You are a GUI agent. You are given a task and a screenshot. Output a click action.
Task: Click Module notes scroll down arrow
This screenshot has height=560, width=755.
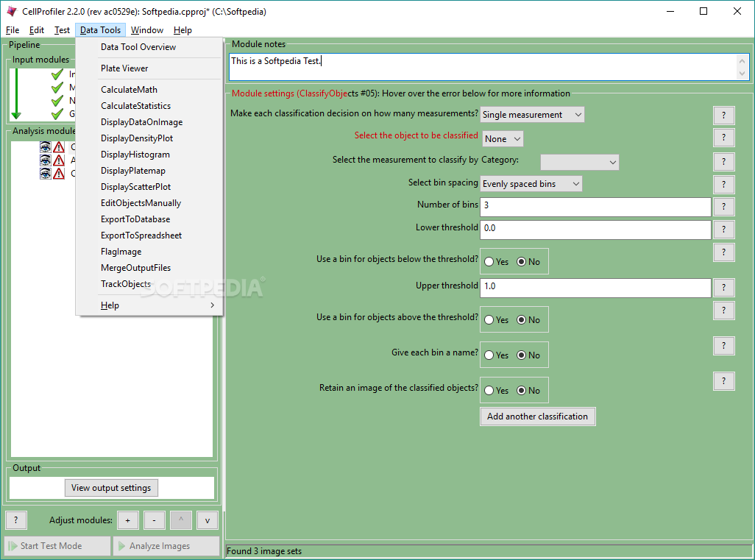(742, 73)
